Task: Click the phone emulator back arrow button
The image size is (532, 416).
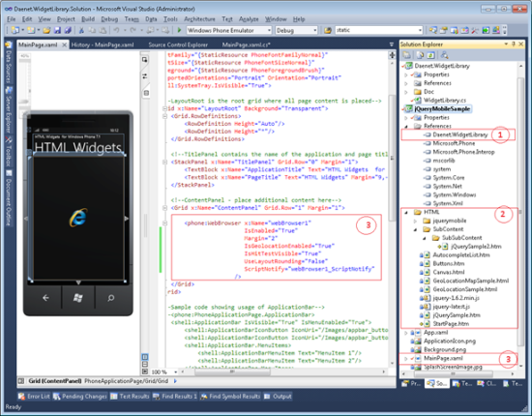Action: tap(45, 298)
